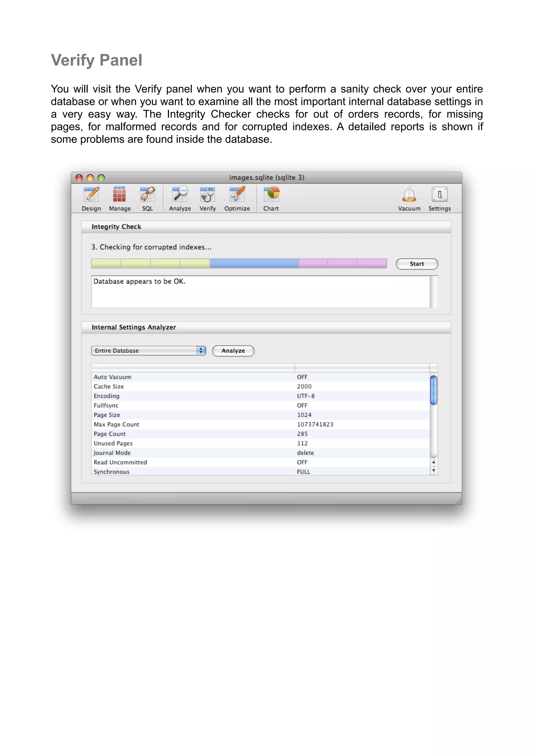
Task: Open the Entire Database dropdown
Action: pos(148,351)
